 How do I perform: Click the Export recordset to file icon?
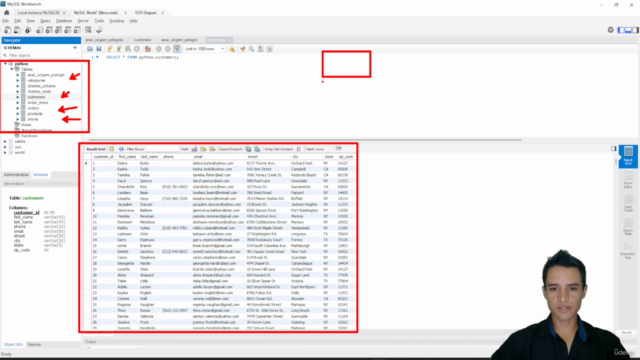pos(248,149)
